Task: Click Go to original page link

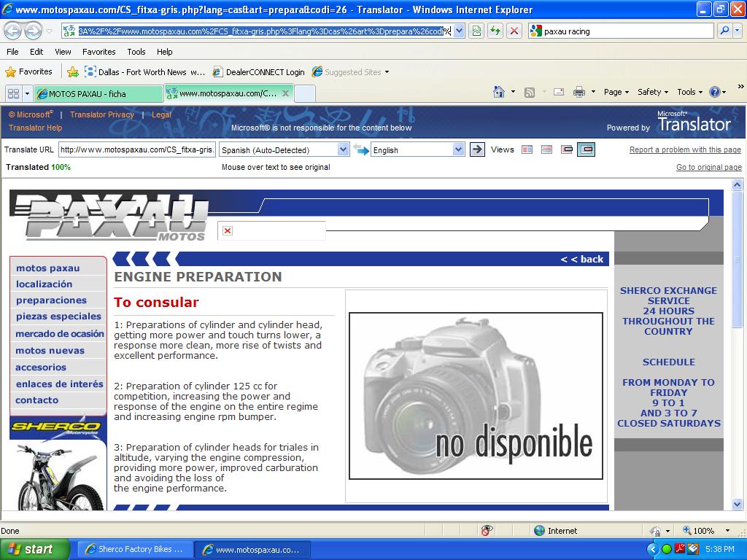Action: tap(709, 167)
